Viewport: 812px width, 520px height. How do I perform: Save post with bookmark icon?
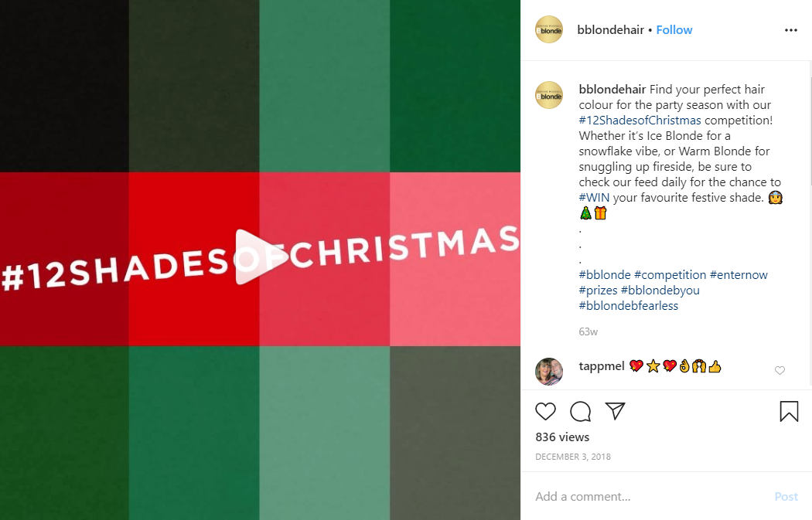(x=790, y=411)
